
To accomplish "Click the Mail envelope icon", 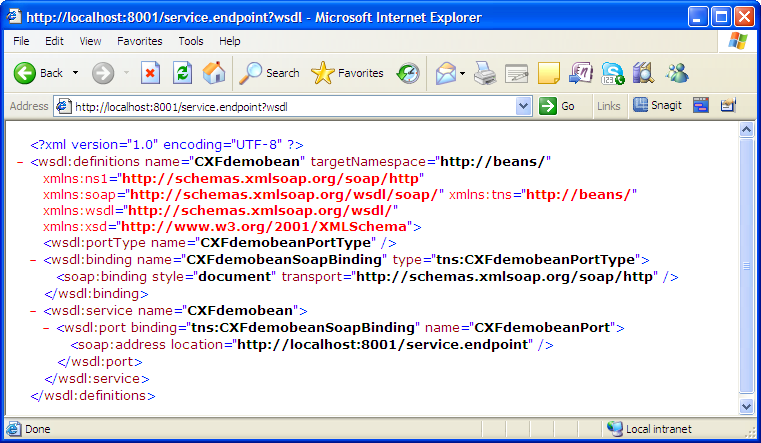I will tap(446, 73).
